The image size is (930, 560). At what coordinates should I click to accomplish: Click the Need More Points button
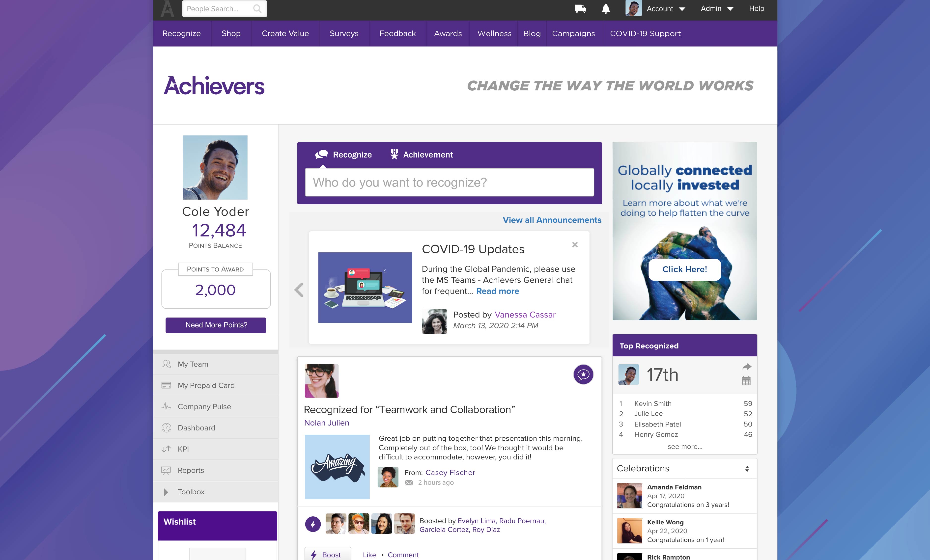coord(215,325)
